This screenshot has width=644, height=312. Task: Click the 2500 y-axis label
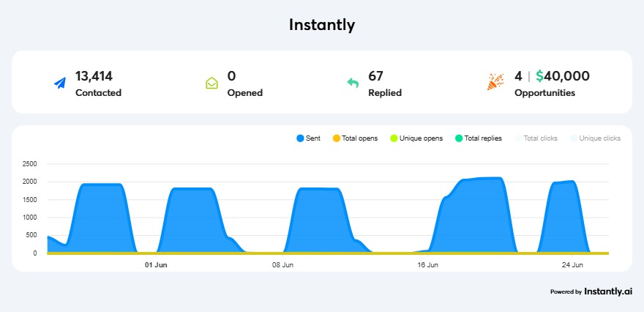[x=29, y=164]
